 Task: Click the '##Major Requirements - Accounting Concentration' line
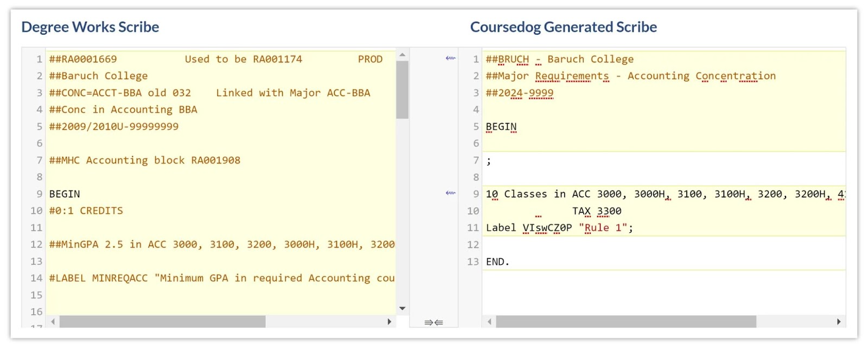click(631, 76)
